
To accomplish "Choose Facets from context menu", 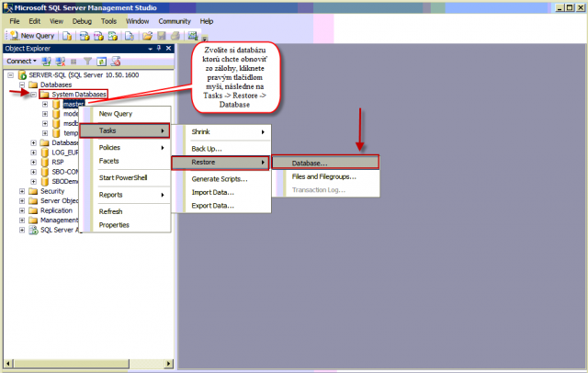I will tap(125, 161).
